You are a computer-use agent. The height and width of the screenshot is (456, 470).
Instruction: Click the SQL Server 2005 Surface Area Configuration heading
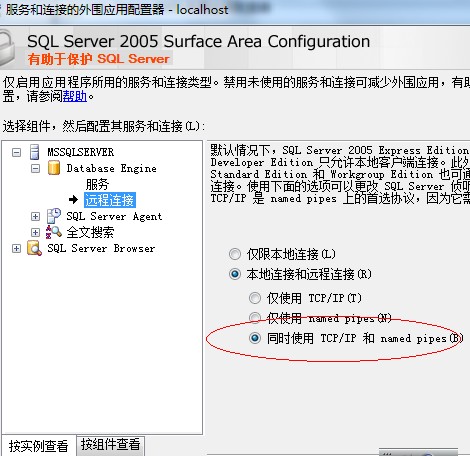pos(199,42)
